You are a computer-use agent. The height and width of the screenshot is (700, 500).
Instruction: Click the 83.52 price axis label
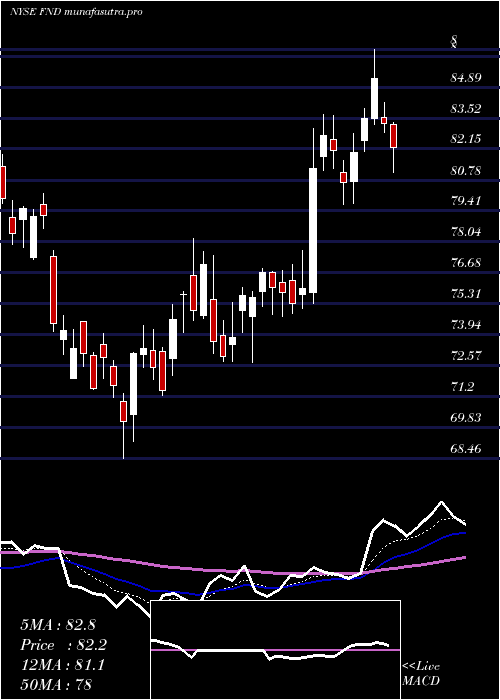466,109
